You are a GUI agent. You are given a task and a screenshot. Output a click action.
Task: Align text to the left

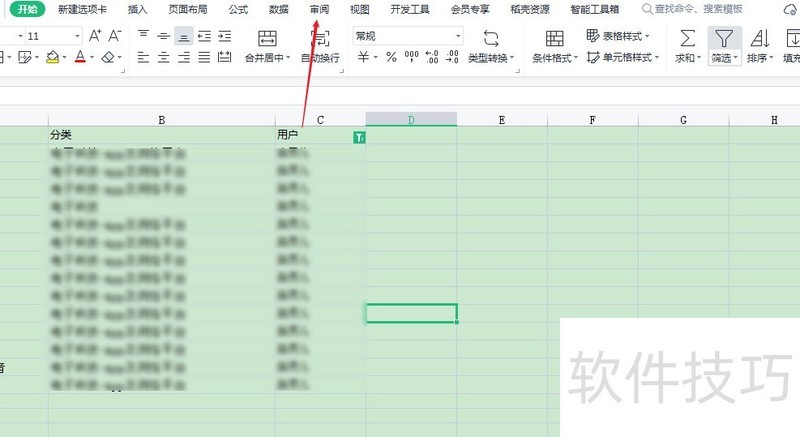click(143, 57)
